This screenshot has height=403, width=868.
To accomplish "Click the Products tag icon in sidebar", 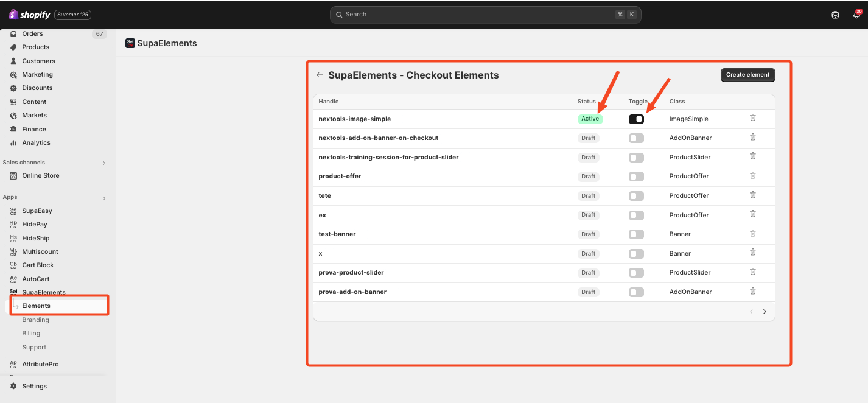I will (x=13, y=47).
